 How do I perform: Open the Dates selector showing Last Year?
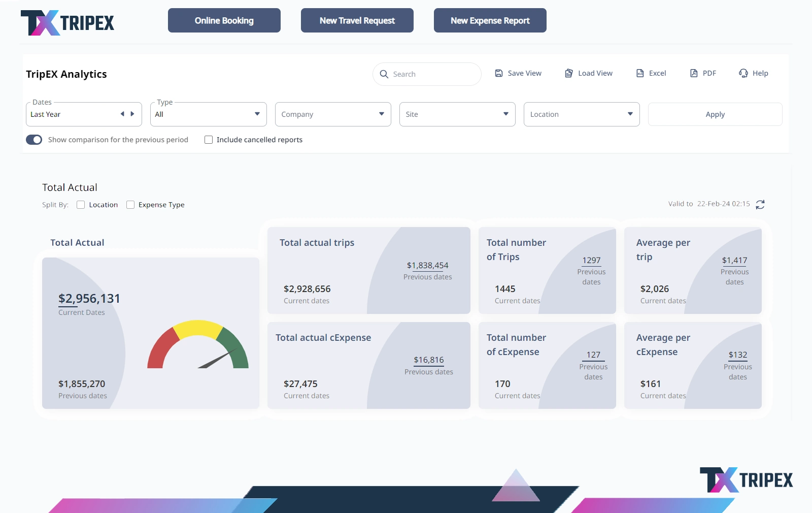pyautogui.click(x=84, y=114)
